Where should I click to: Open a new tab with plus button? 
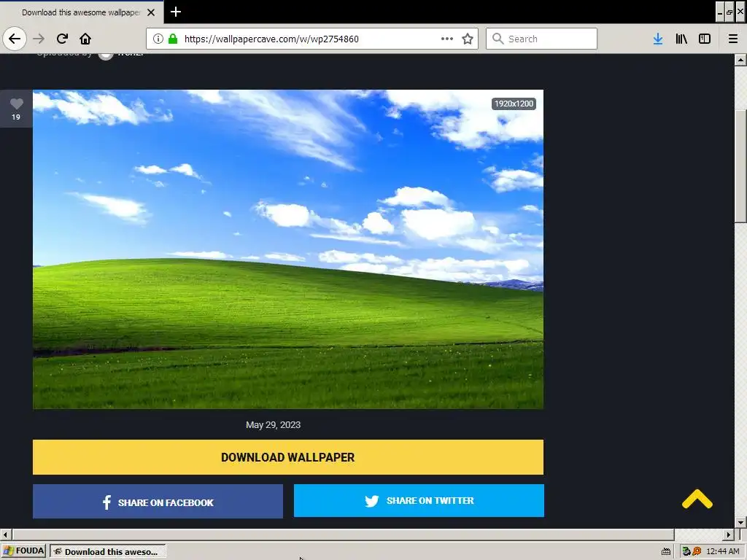pyautogui.click(x=176, y=12)
